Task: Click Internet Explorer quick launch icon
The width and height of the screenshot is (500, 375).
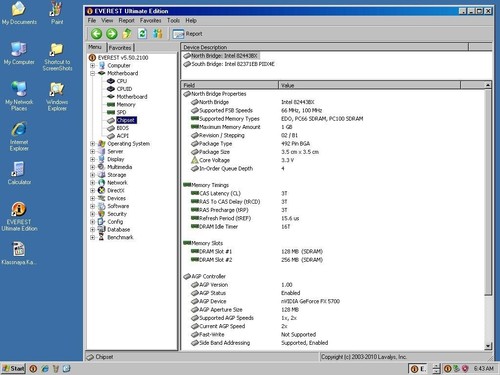Action: (x=45, y=369)
